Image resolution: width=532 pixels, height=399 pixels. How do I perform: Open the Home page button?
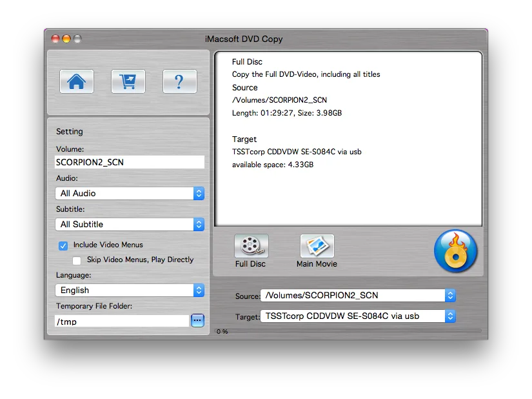[77, 81]
